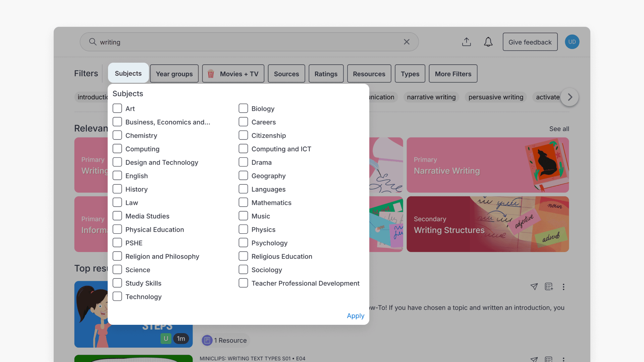The image size is (644, 362).
Task: Apply the selected subject filters
Action: click(x=356, y=315)
